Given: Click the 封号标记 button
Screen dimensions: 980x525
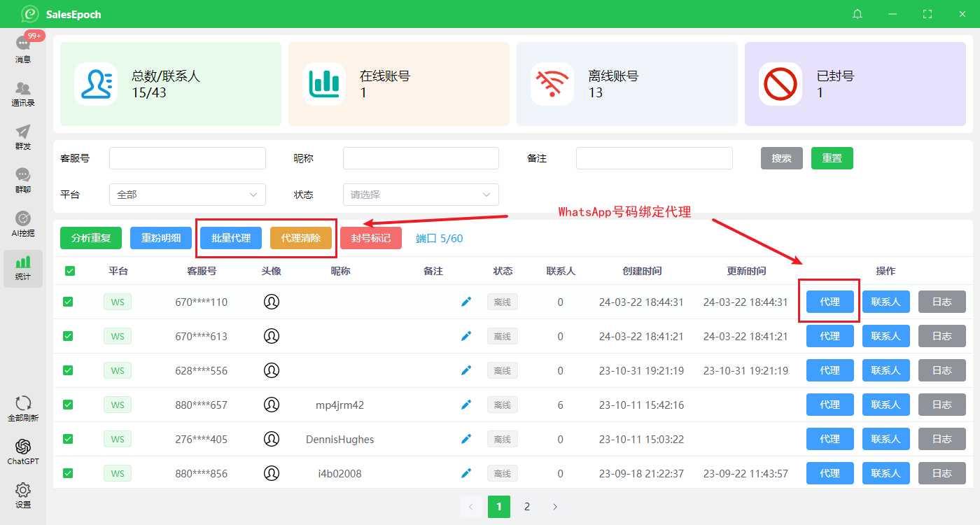Looking at the screenshot, I should 371,238.
